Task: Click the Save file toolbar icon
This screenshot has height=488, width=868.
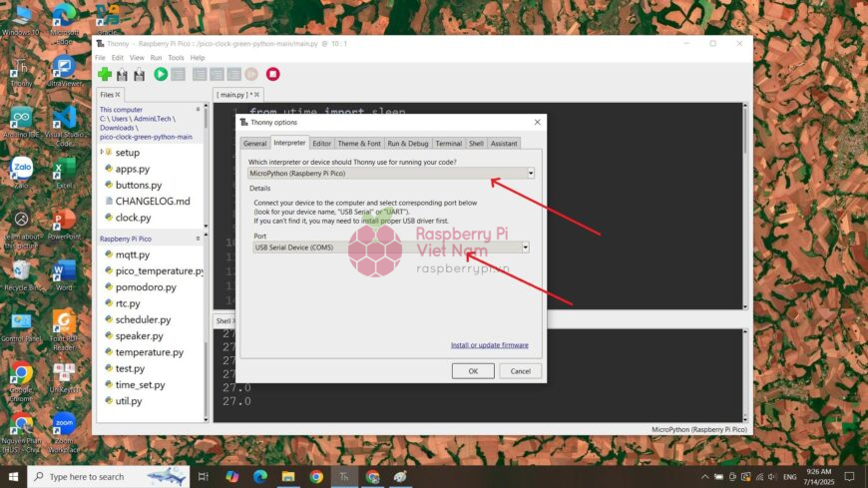Action: coord(139,74)
